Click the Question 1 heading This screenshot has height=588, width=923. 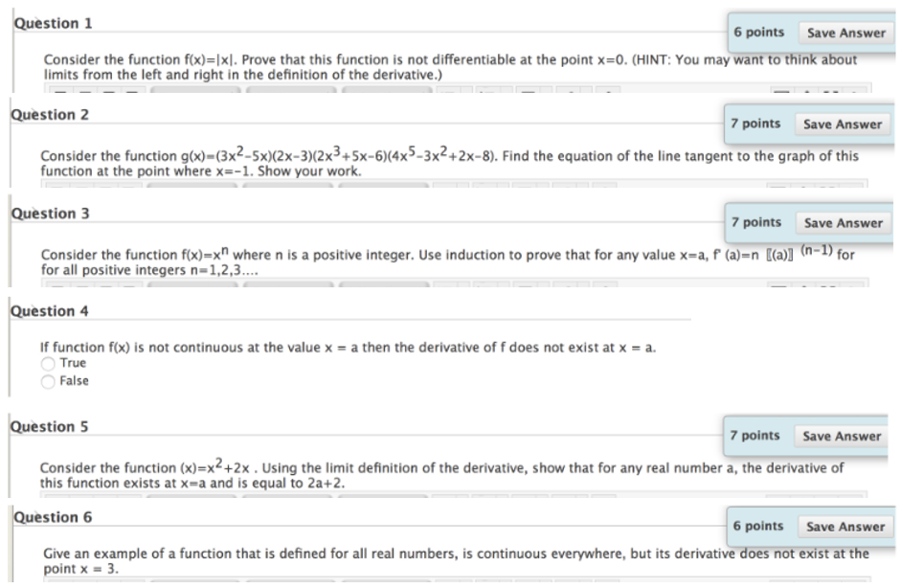tap(54, 23)
